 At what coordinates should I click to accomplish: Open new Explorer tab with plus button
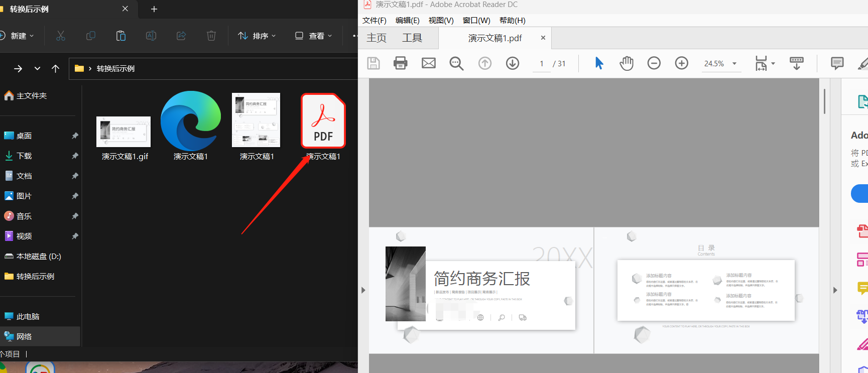click(154, 9)
